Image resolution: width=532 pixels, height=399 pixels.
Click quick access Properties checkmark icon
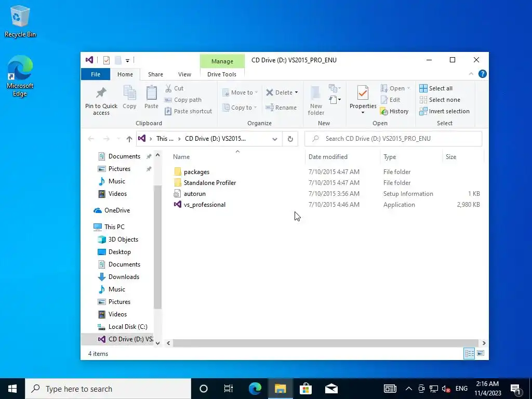point(107,60)
